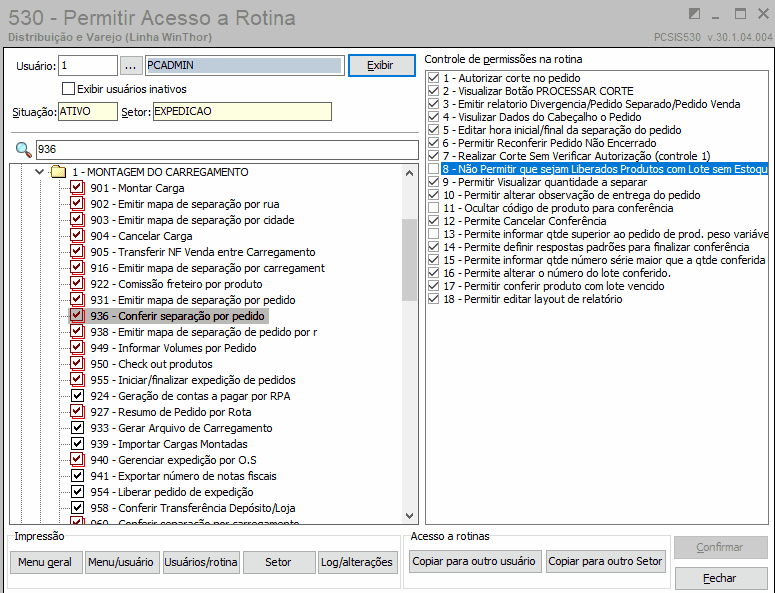Toggle routine 904 Cancelar Carga checkbox

(77, 236)
